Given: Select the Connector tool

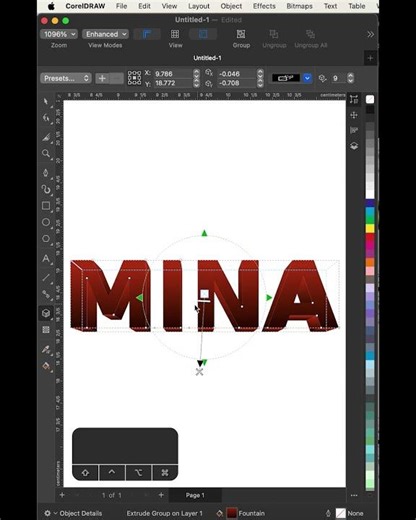Looking at the screenshot, I should coord(46,294).
